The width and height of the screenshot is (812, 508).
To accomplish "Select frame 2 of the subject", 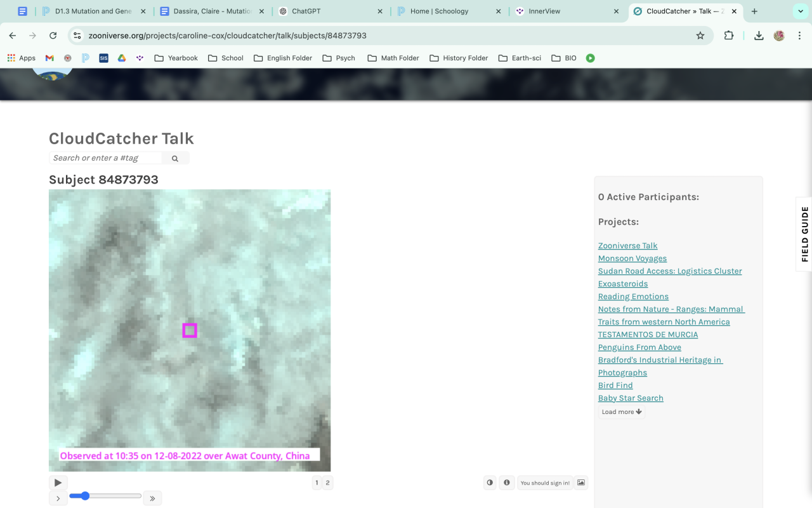I will click(327, 483).
